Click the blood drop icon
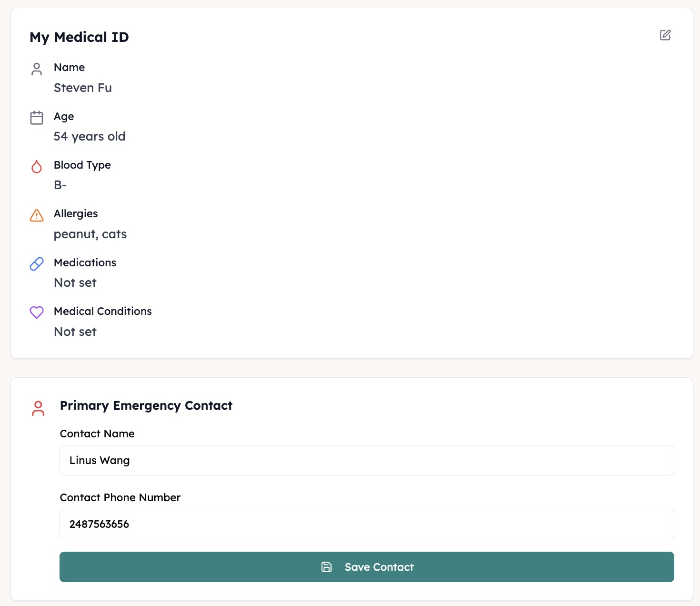The height and width of the screenshot is (606, 700). pos(37,167)
